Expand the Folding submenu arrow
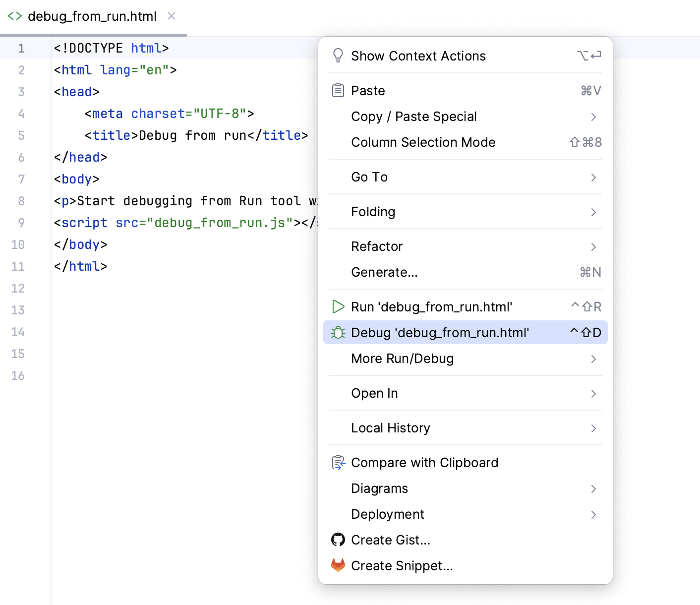This screenshot has height=605, width=700. [593, 212]
